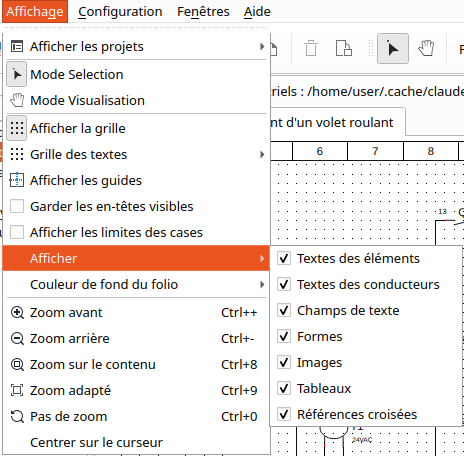This screenshot has width=464, height=456.
Task: Expand Afficher les projets submenu arrow
Action: coord(262,47)
